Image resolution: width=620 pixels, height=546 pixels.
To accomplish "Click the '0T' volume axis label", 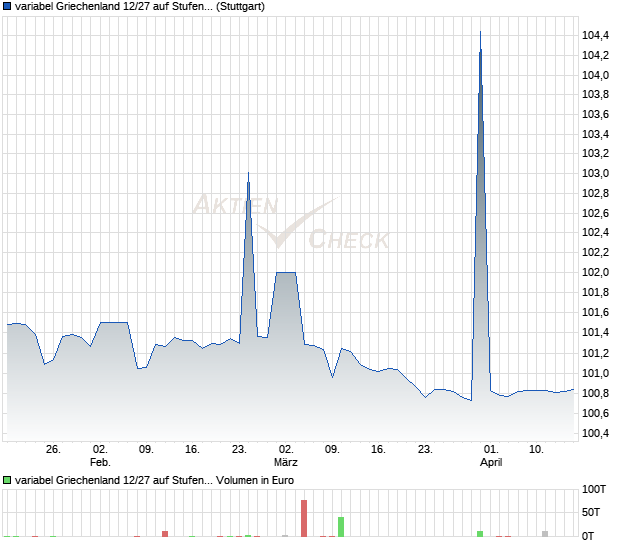I will tap(588, 536).
